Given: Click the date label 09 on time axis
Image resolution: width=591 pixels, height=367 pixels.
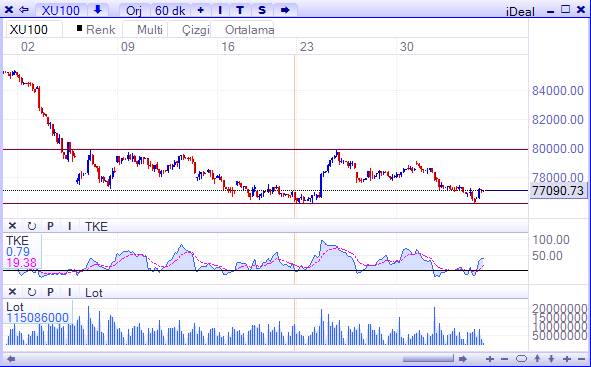Looking at the screenshot, I should (x=127, y=47).
